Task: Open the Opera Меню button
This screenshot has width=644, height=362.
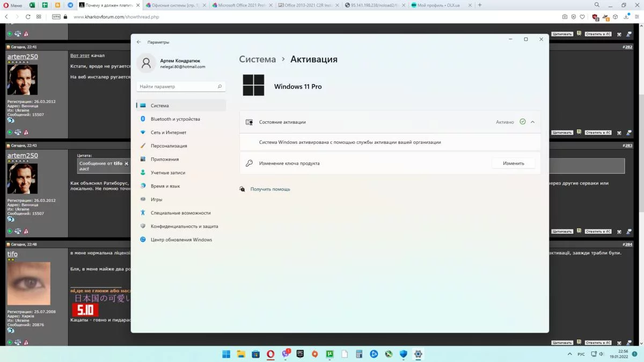Action: click(13, 5)
